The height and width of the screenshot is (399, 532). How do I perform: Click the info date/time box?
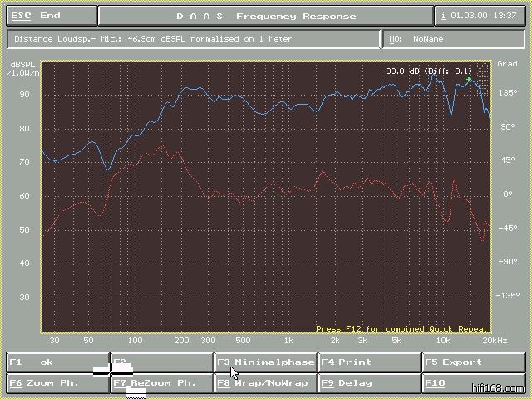click(480, 16)
